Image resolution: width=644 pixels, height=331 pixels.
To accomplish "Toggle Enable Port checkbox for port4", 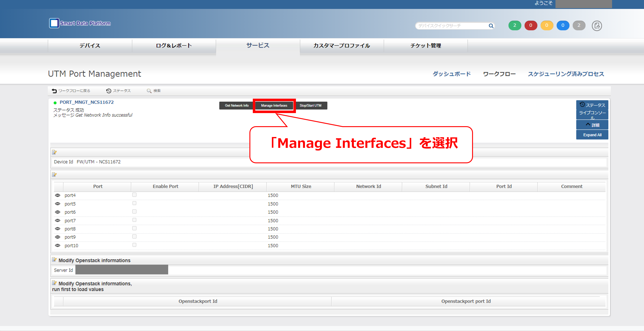I will click(134, 195).
